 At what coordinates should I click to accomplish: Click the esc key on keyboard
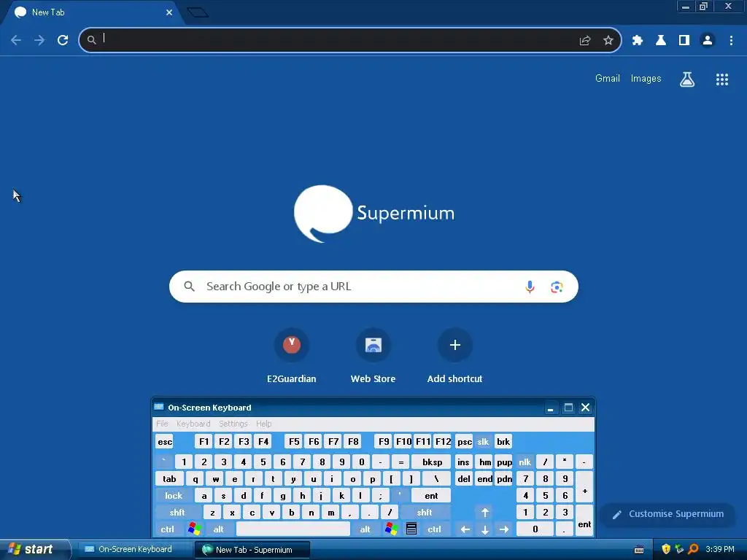pos(165,441)
